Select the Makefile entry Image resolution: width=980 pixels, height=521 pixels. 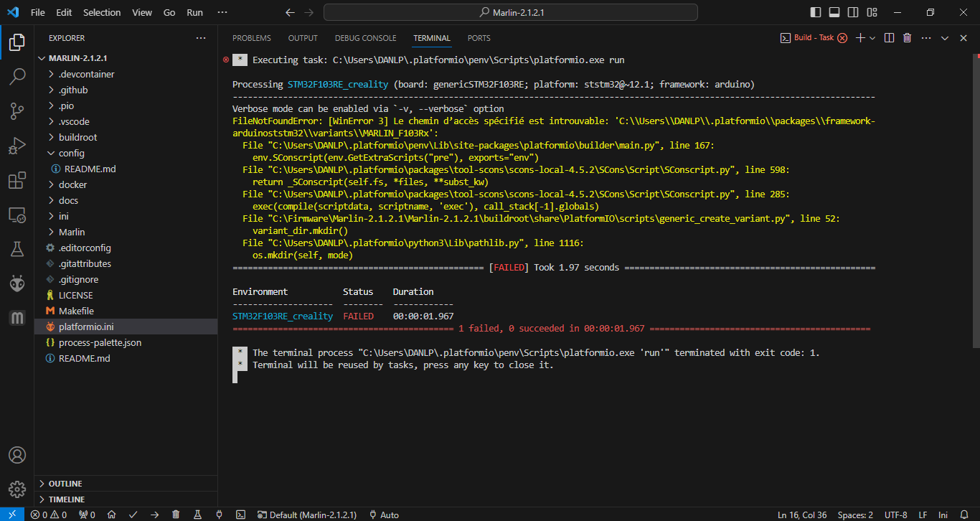coord(126,311)
